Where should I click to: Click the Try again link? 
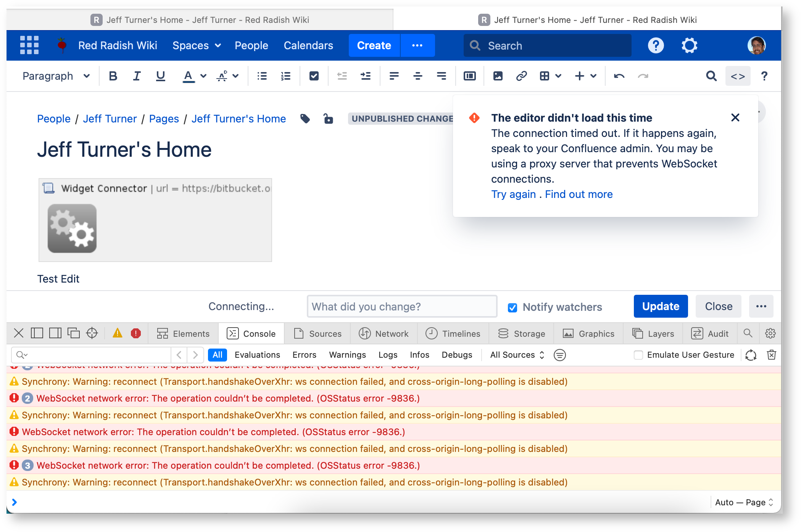pyautogui.click(x=513, y=194)
